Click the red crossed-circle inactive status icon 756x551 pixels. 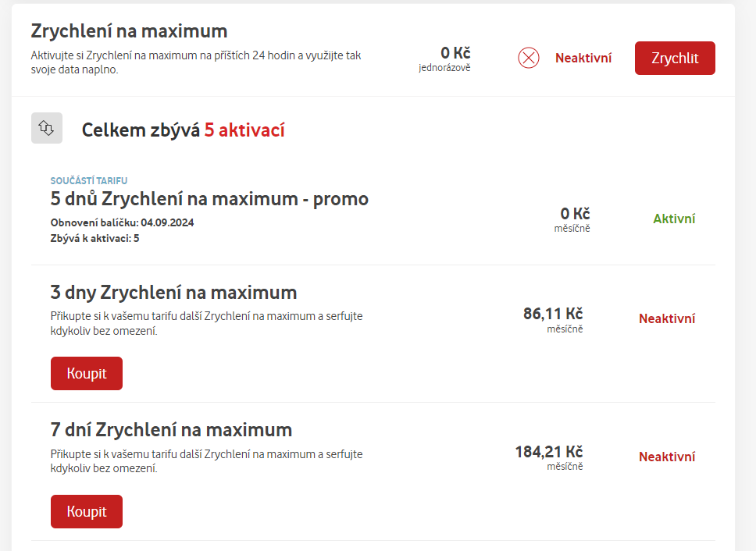(x=529, y=59)
